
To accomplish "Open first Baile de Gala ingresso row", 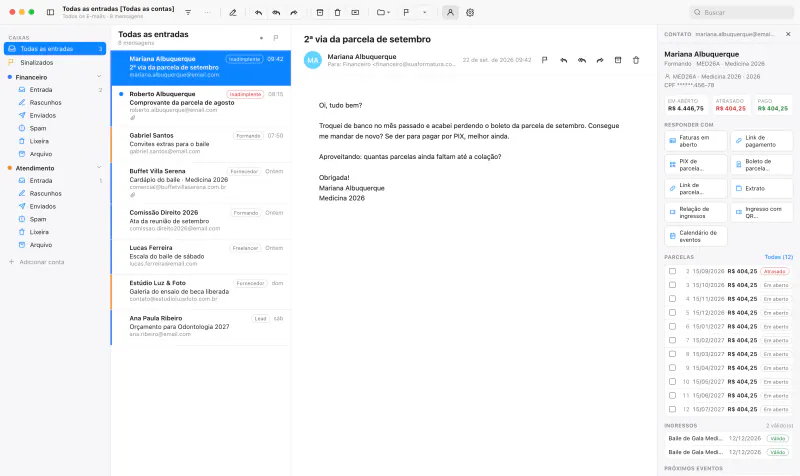I will pyautogui.click(x=729, y=438).
